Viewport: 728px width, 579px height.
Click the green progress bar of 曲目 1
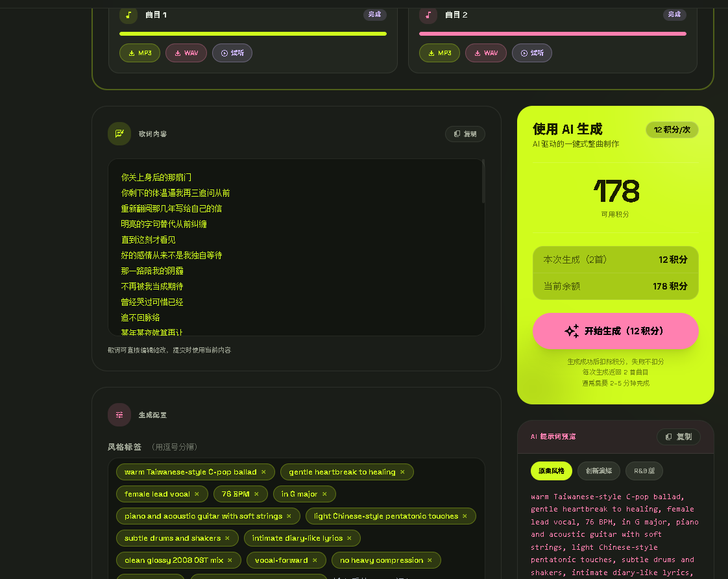point(253,34)
